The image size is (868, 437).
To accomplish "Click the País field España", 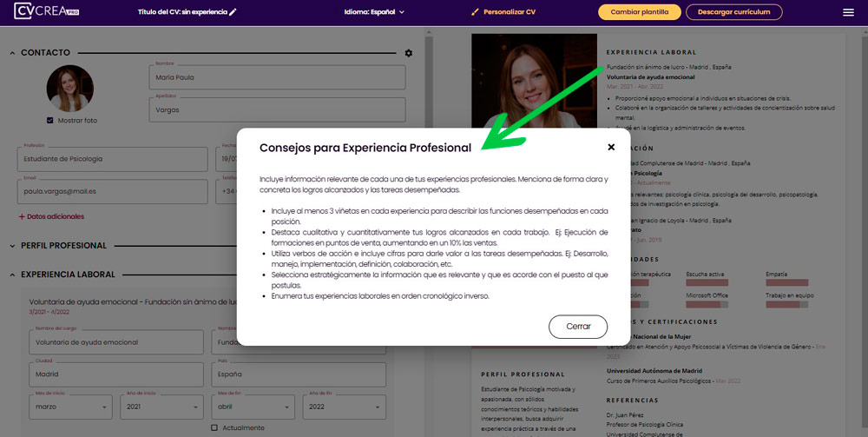I will (x=299, y=374).
